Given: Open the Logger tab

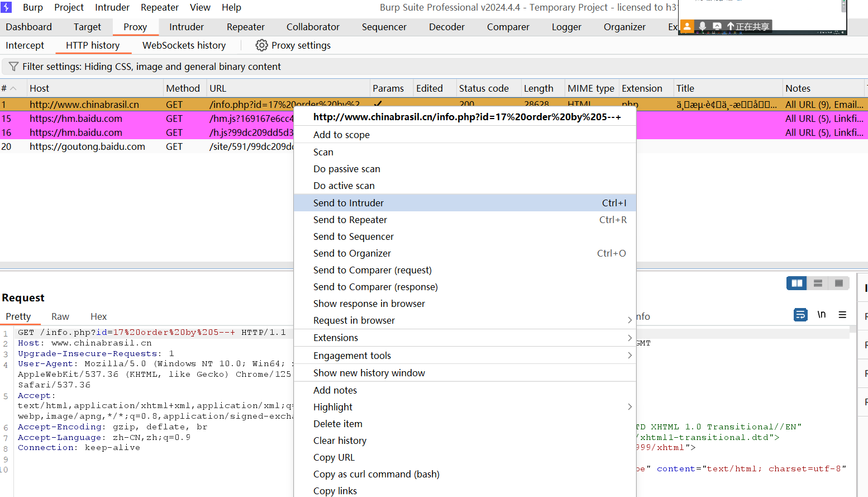Looking at the screenshot, I should coord(566,27).
